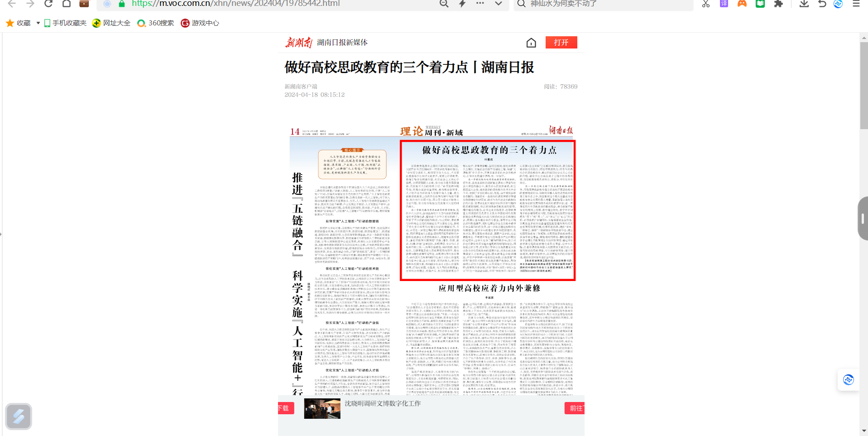
Task: Click the red 打开 button
Action: tap(561, 42)
